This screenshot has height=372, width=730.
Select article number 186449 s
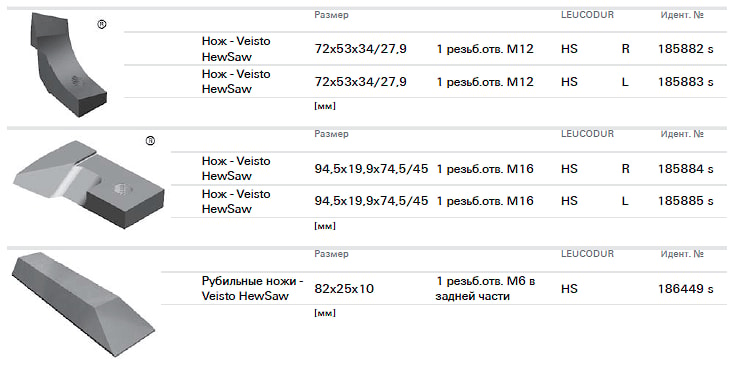coord(685,289)
